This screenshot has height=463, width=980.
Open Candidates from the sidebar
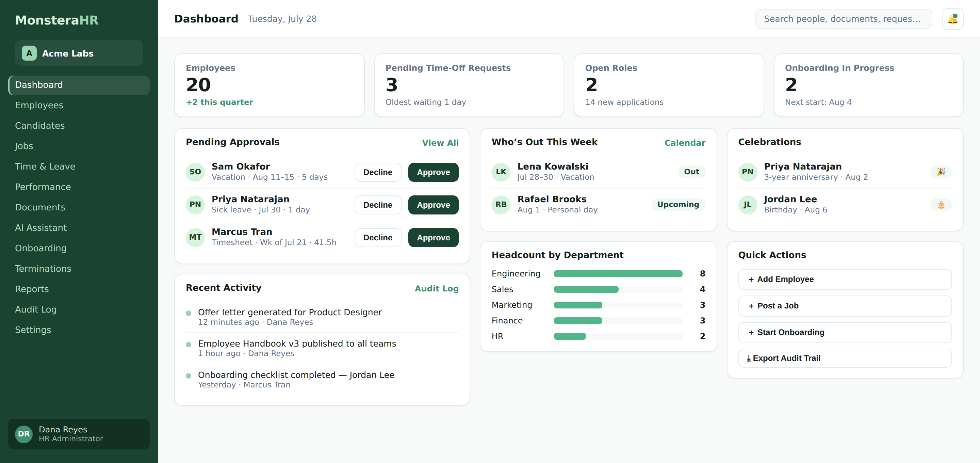pyautogui.click(x=79, y=126)
